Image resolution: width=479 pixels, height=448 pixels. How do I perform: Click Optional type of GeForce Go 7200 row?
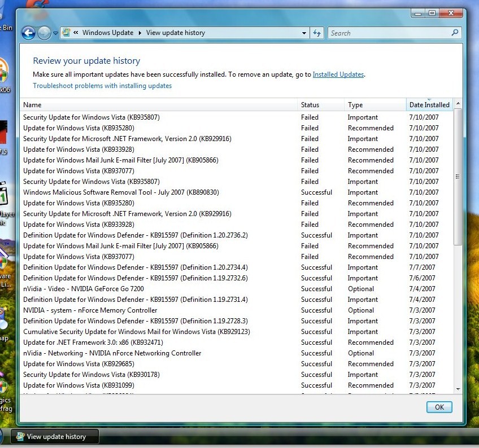pyautogui.click(x=361, y=289)
